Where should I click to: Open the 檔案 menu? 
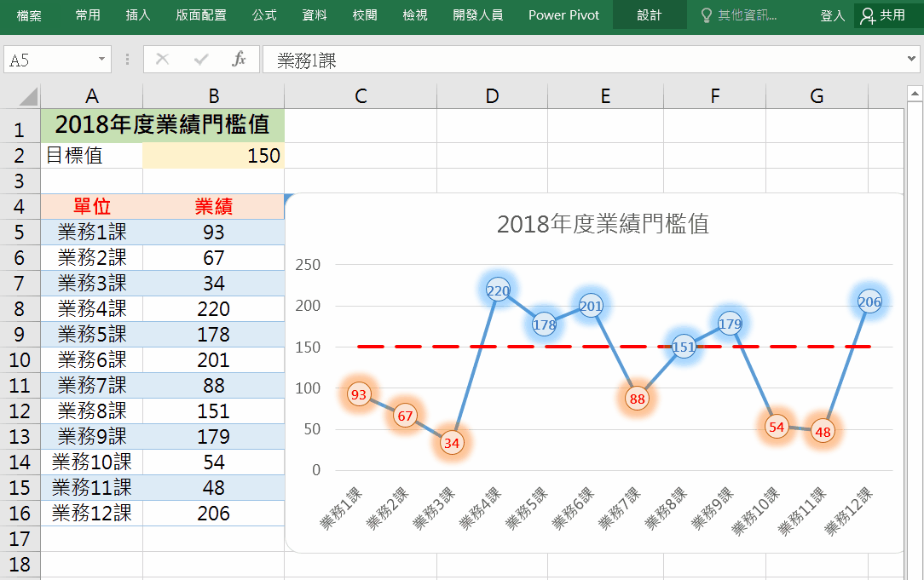[x=29, y=15]
